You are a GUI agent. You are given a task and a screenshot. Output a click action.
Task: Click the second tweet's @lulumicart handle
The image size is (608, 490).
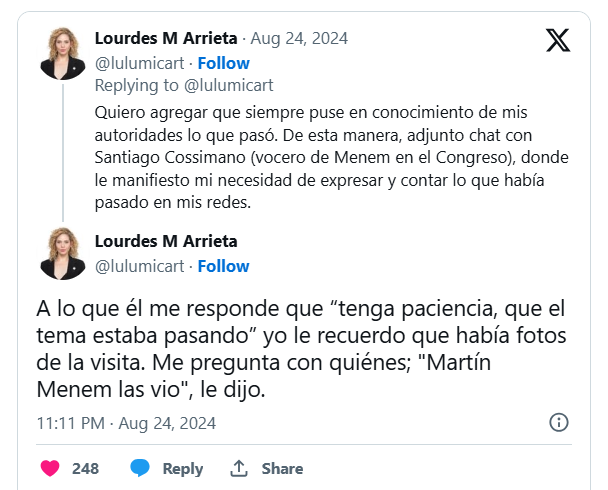139,266
